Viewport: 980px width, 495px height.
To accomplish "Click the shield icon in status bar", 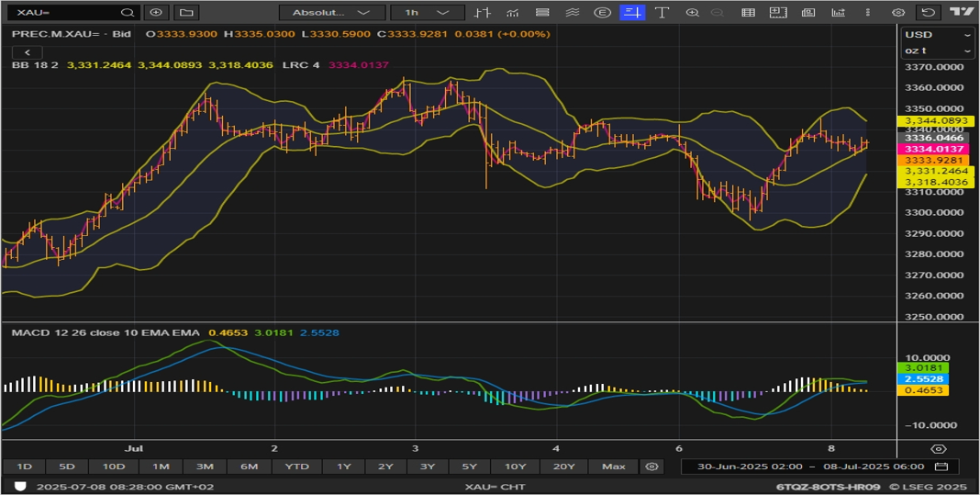I will coord(20,486).
